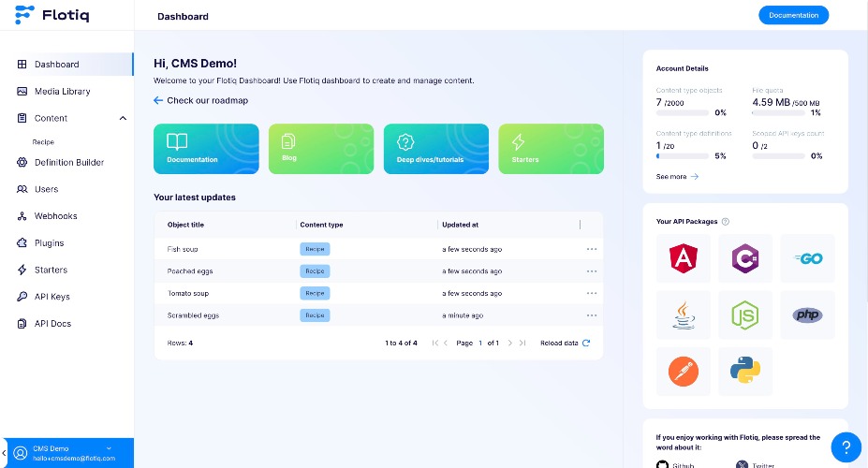
Task: Open the Blog card
Action: pos(321,149)
